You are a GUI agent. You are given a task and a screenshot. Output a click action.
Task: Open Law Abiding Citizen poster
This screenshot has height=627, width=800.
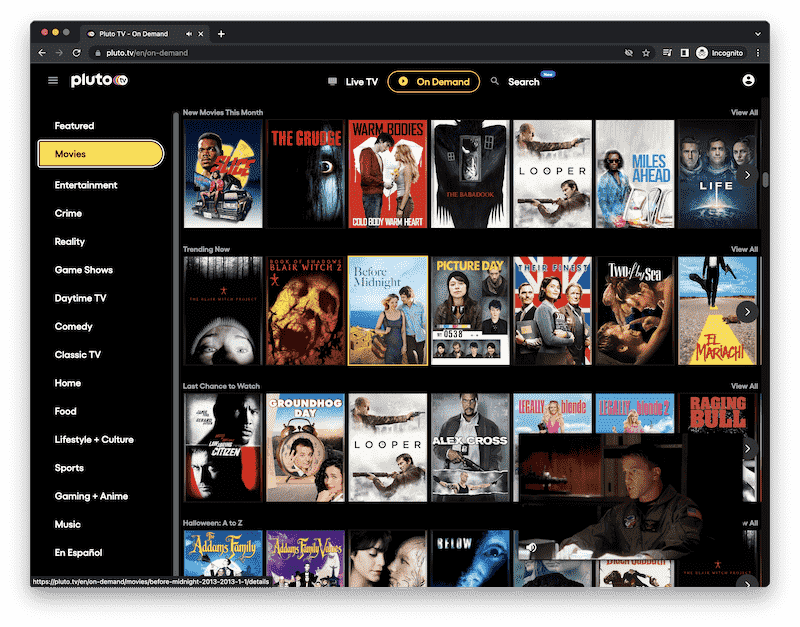pos(223,447)
